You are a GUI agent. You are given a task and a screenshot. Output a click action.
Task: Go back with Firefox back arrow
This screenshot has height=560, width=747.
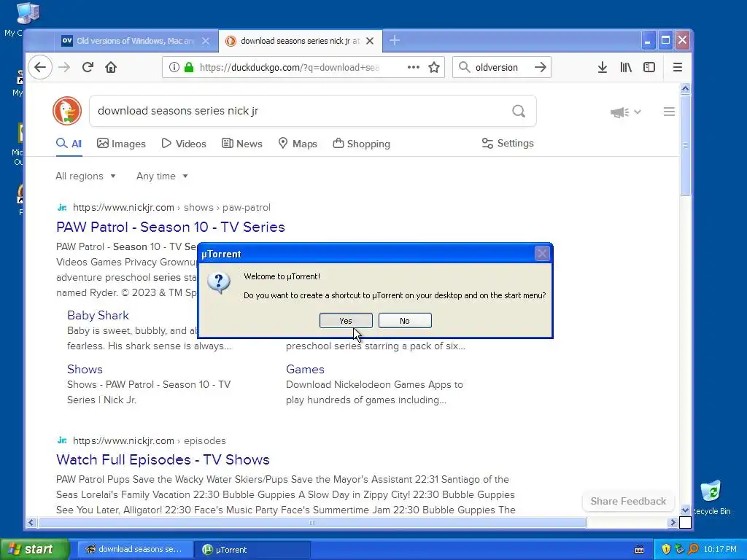40,67
